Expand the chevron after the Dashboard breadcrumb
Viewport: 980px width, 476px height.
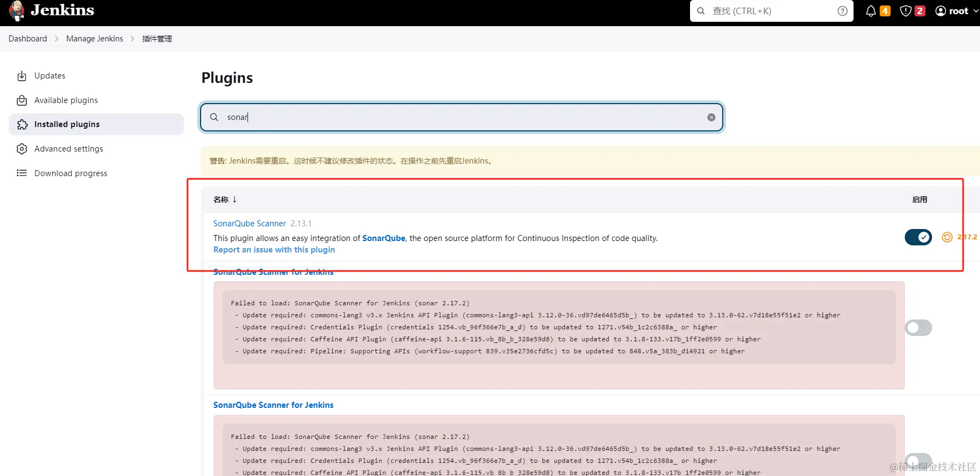57,39
